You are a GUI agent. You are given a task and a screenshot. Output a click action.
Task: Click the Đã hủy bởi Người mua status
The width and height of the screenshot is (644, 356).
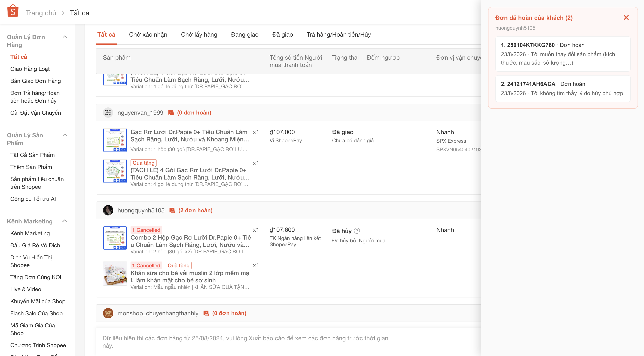point(358,241)
